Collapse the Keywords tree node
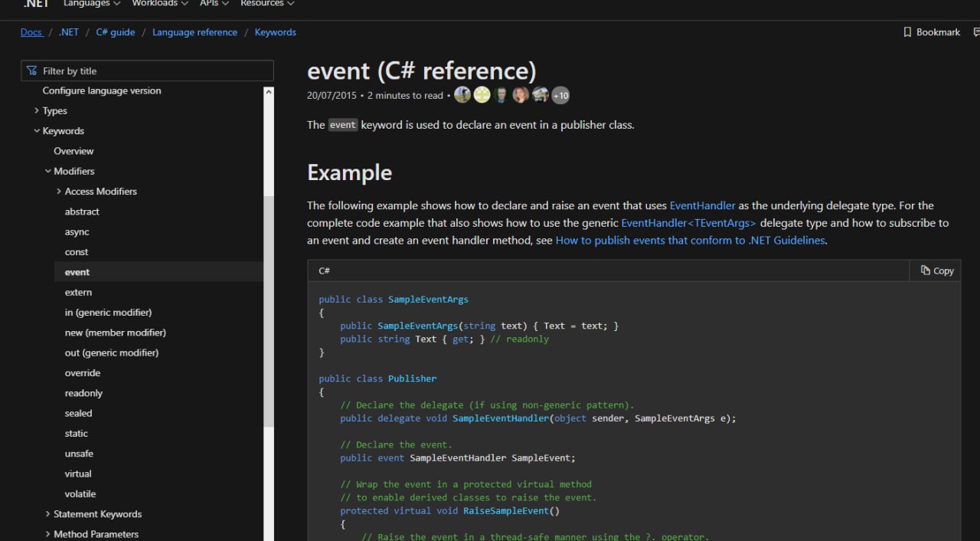 tap(37, 131)
